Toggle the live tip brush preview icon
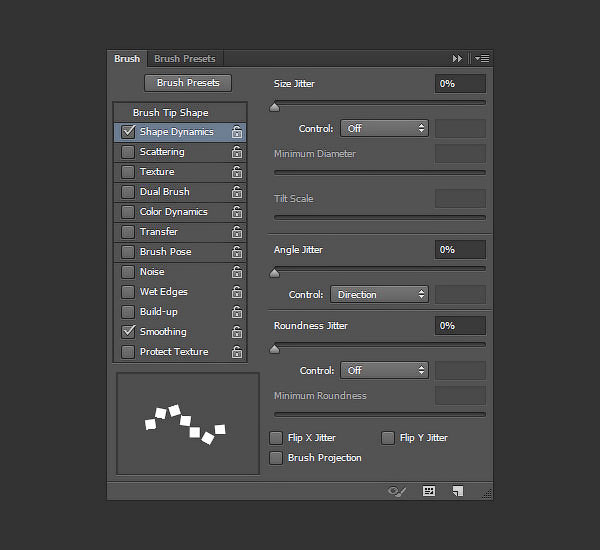The height and width of the screenshot is (550, 600). 396,491
